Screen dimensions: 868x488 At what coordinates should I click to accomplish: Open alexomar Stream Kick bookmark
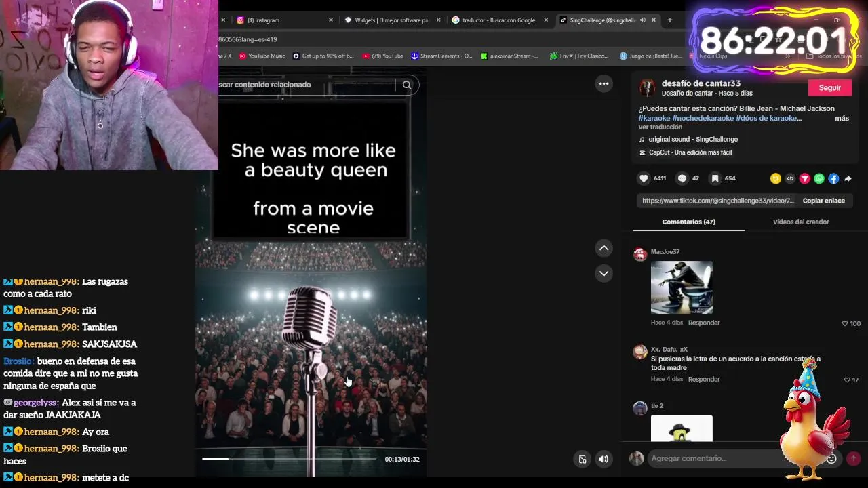[x=509, y=56]
